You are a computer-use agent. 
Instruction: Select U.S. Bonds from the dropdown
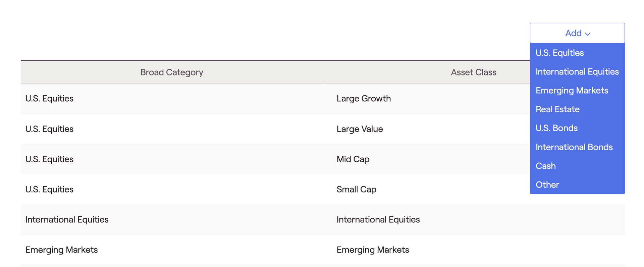pyautogui.click(x=577, y=128)
